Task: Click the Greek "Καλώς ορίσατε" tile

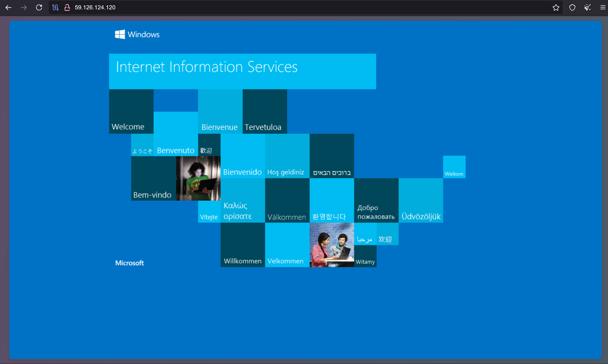Action: click(243, 200)
